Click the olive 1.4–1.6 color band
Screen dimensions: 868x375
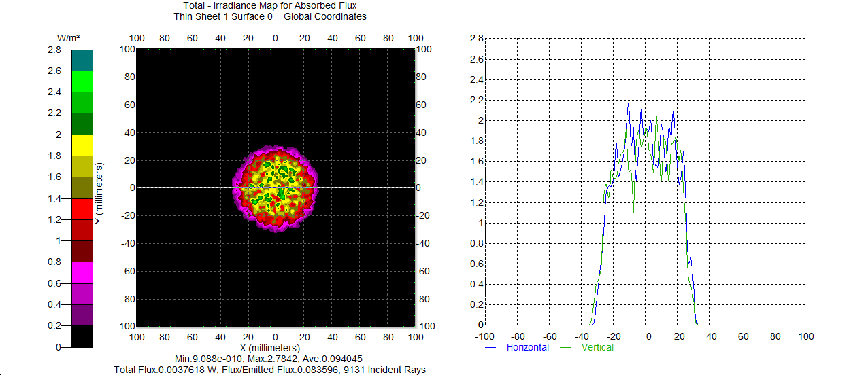[x=82, y=187]
